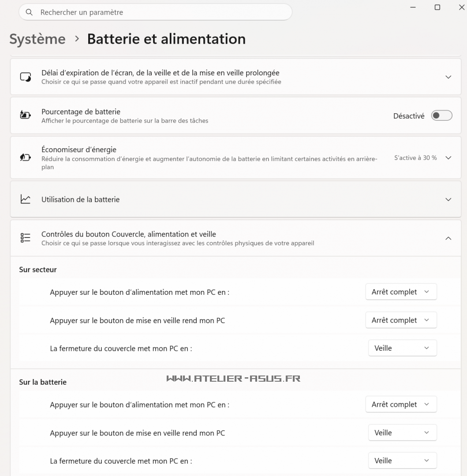467x476 pixels.
Task: Open sleep button dropdown under Sur la batterie
Action: [403, 433]
